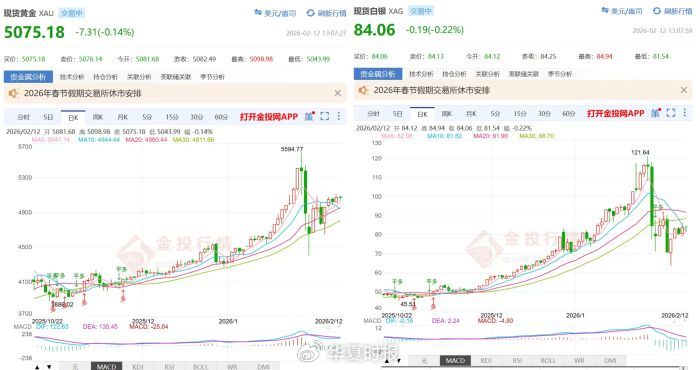This screenshot has width=700, height=370.
Task: Switch the silver chart to the 5日 view
Action: tap(398, 114)
